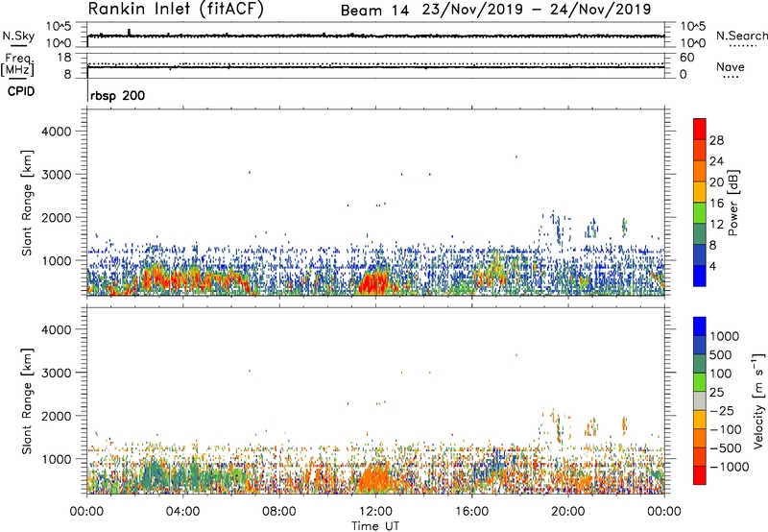Click 'Slant Range [km]' label of velocity panel
The image size is (768, 532).
[27, 400]
